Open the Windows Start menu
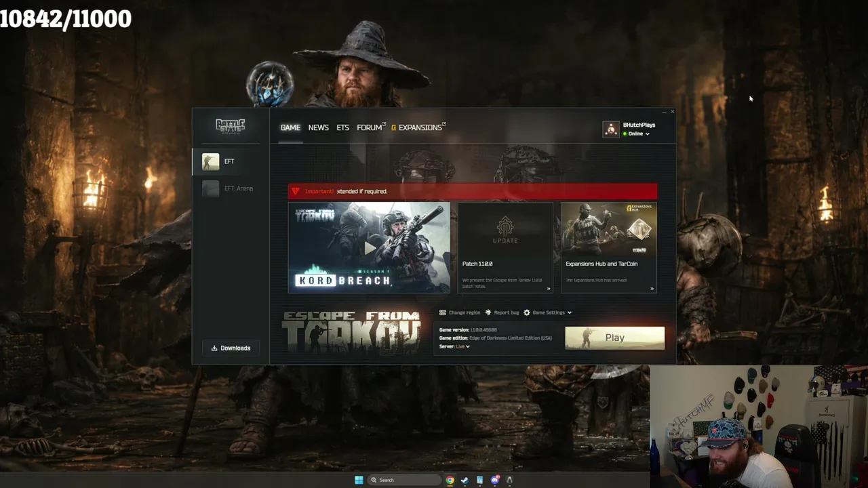This screenshot has height=488, width=868. click(x=359, y=480)
